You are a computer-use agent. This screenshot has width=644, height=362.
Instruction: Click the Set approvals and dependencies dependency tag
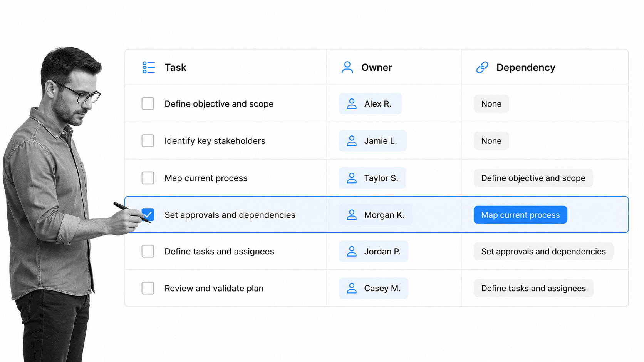pos(543,251)
